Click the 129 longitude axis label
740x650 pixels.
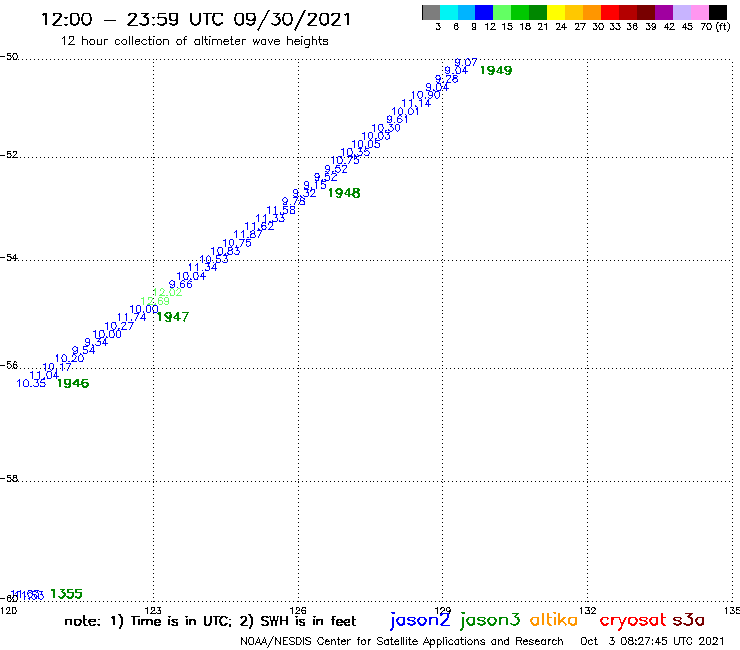[x=443, y=611]
